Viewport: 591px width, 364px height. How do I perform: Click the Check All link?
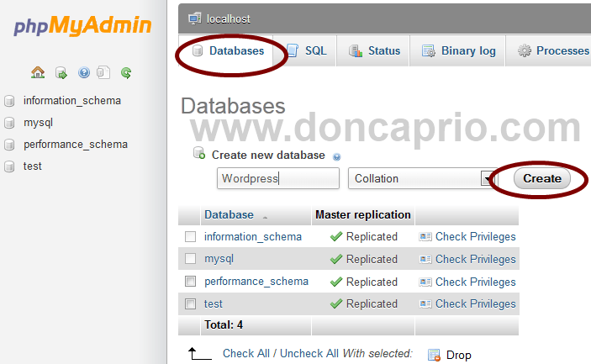246,353
